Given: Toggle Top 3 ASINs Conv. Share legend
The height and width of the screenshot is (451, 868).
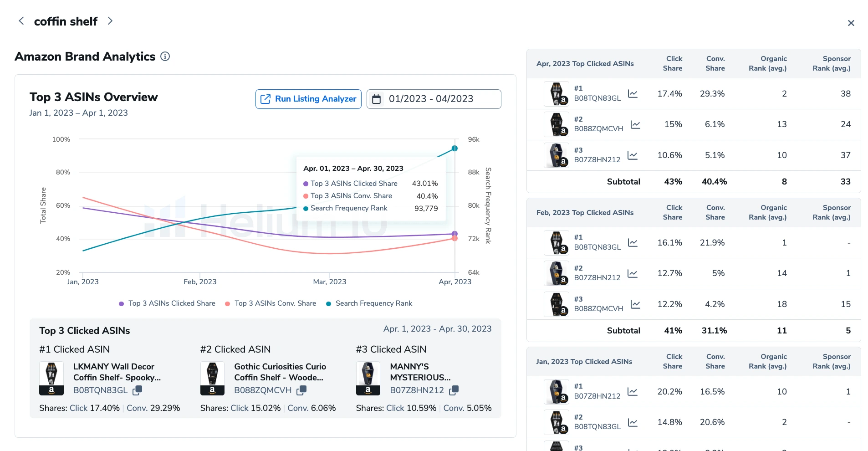Looking at the screenshot, I should point(271,303).
